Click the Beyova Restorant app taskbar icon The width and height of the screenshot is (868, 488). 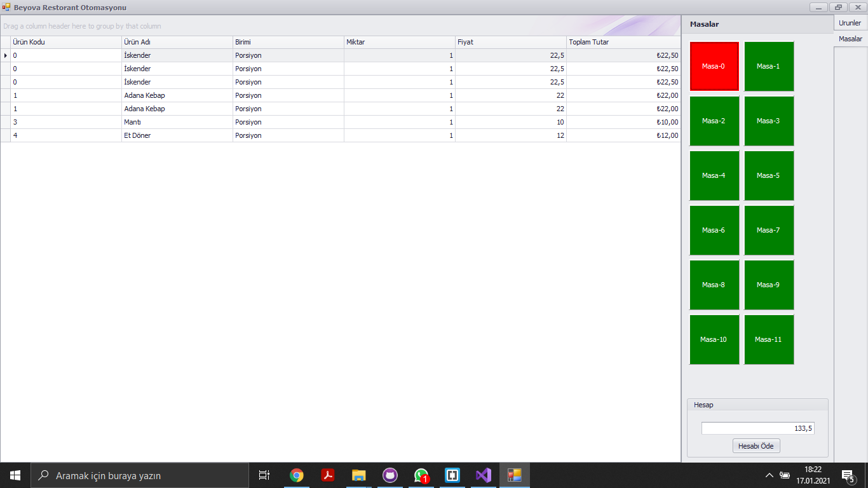pyautogui.click(x=514, y=475)
